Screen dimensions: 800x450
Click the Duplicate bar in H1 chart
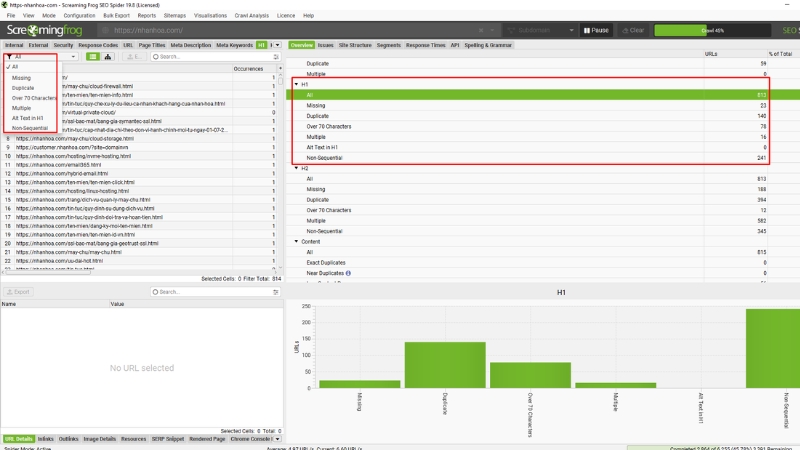point(445,365)
